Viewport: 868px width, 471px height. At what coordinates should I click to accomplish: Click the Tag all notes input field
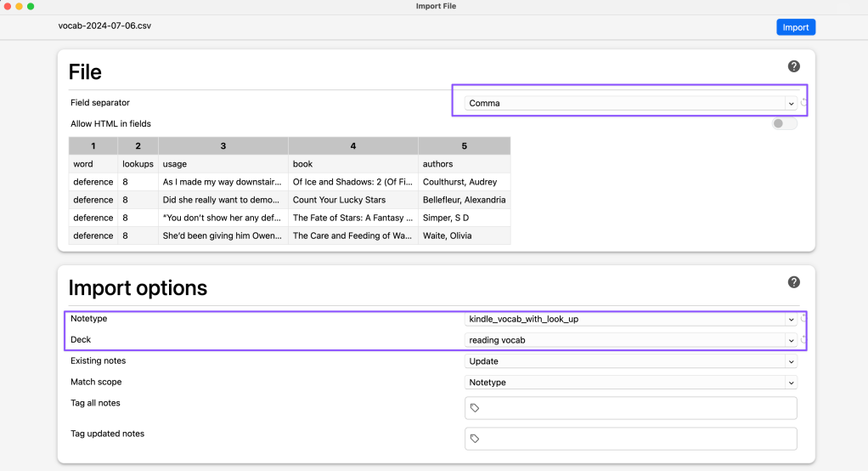point(637,408)
